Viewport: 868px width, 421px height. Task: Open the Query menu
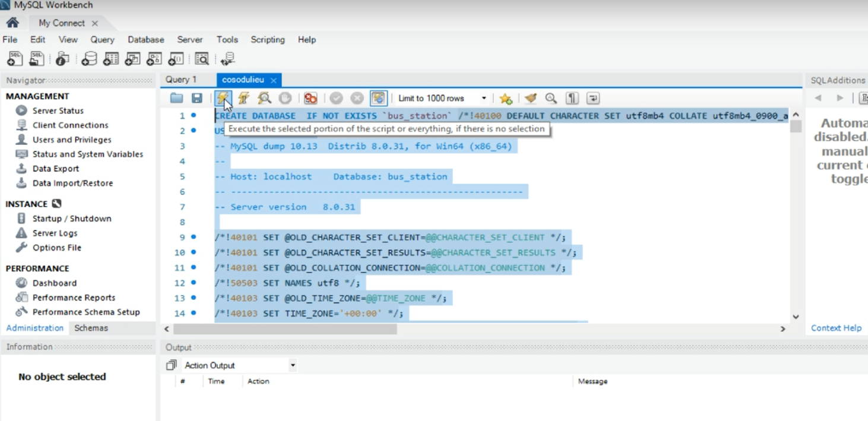click(x=102, y=39)
